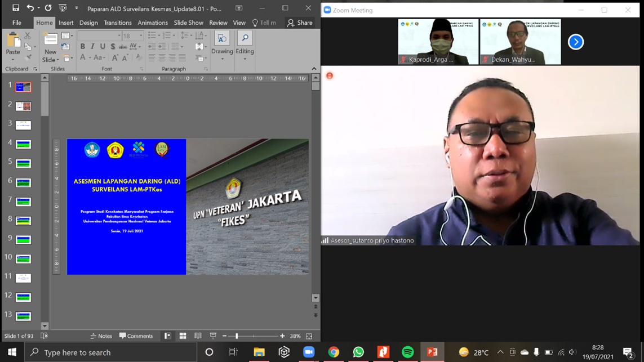644x362 pixels.
Task: Expand the Drawing group dropdown
Action: (x=222, y=59)
